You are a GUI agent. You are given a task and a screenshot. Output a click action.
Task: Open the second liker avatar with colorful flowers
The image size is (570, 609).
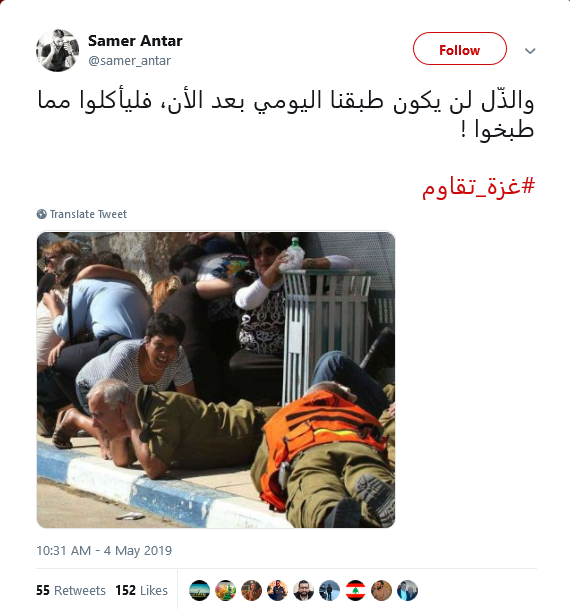tap(225, 590)
